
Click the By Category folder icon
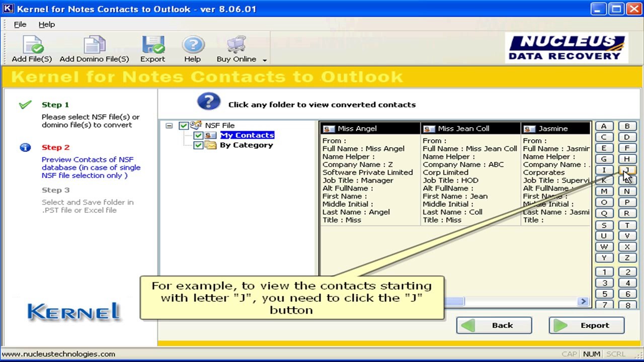click(x=211, y=145)
